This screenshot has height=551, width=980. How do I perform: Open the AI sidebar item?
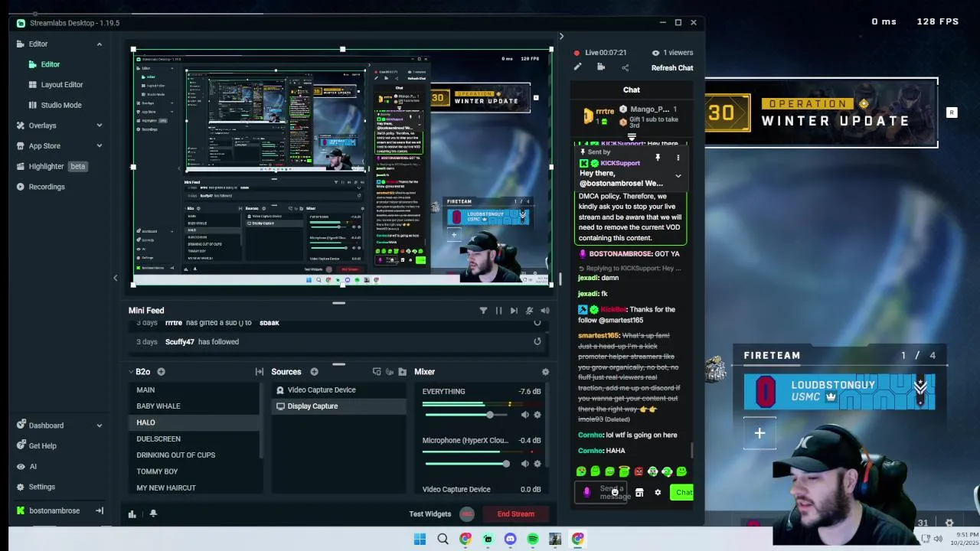(x=33, y=466)
